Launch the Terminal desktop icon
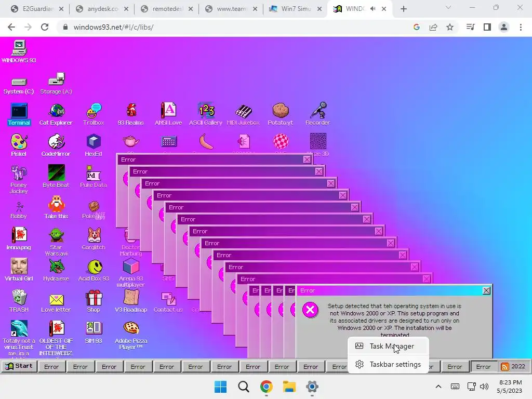This screenshot has height=399, width=532. click(19, 114)
